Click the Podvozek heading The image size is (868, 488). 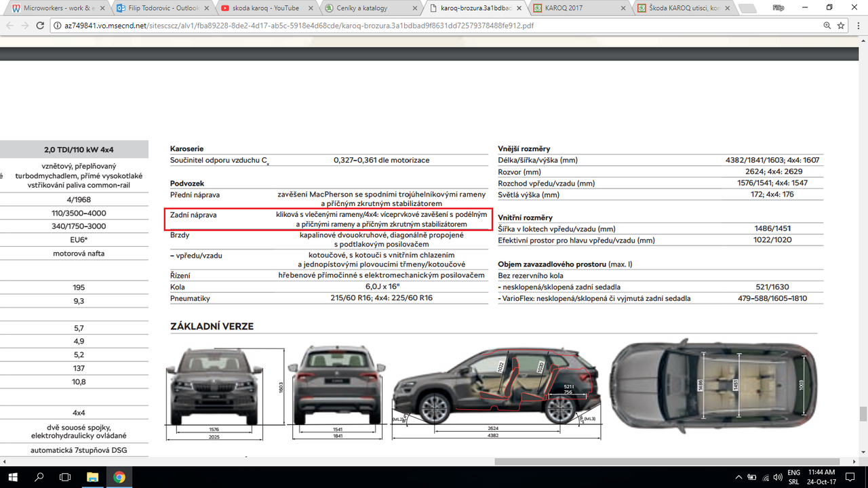187,184
